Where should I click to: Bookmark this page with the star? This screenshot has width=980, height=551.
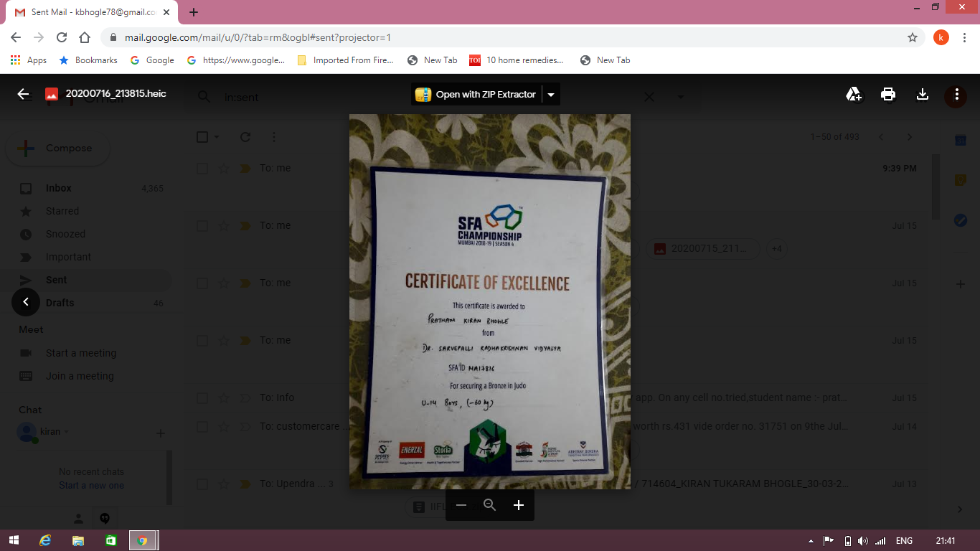tap(913, 37)
